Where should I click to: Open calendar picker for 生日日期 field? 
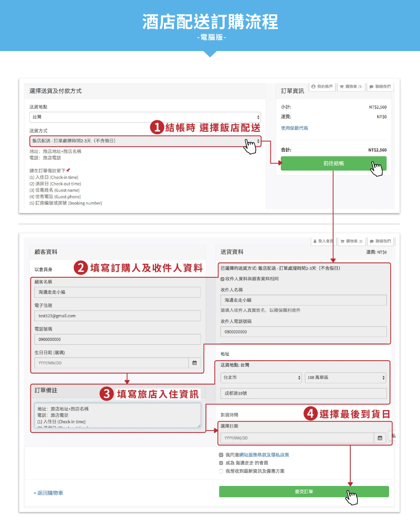click(194, 363)
